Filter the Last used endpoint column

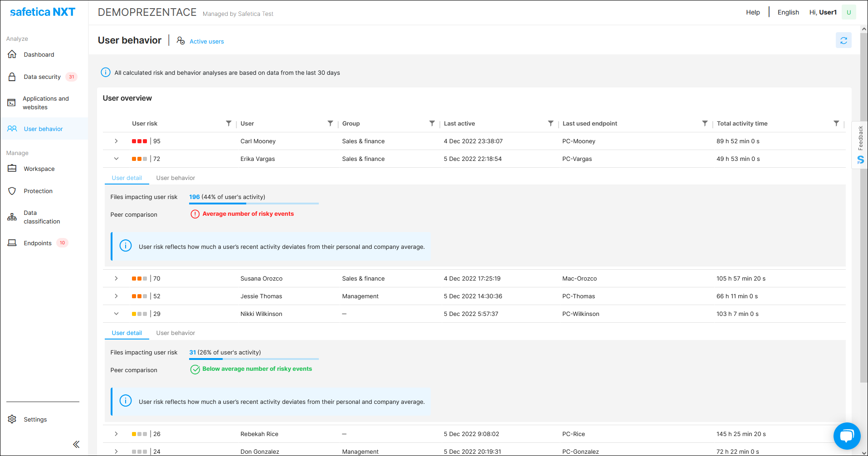705,123
